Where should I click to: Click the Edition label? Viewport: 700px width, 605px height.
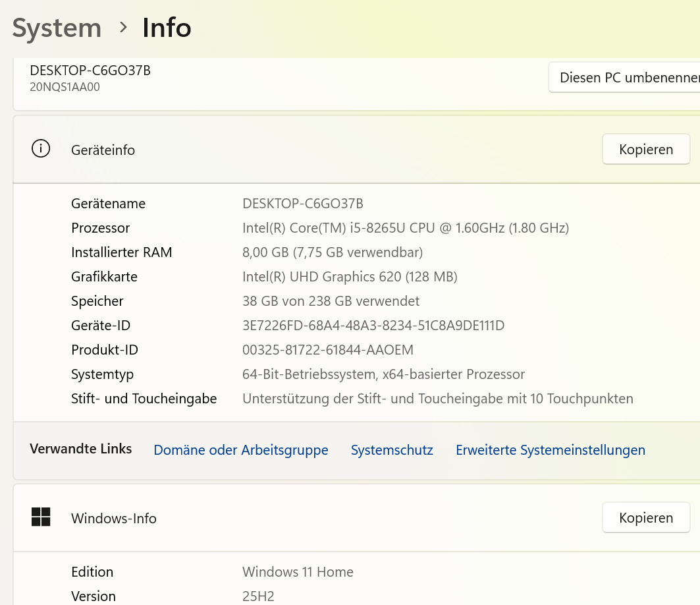point(92,571)
